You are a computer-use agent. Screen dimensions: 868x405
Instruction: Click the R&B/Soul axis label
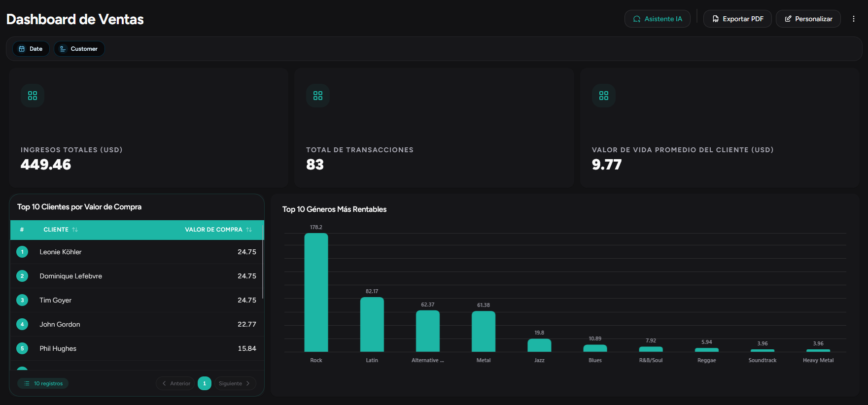tap(651, 360)
